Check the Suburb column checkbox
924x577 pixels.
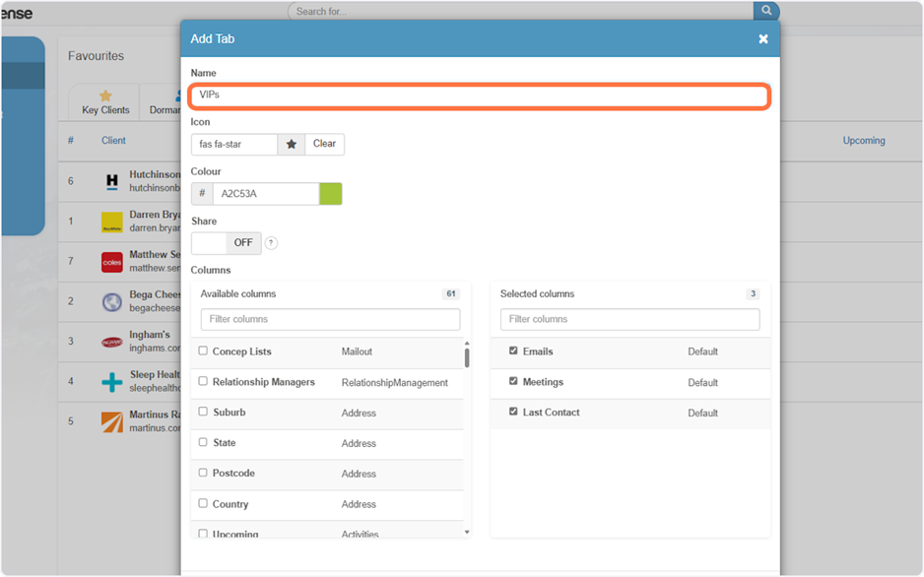coord(203,412)
